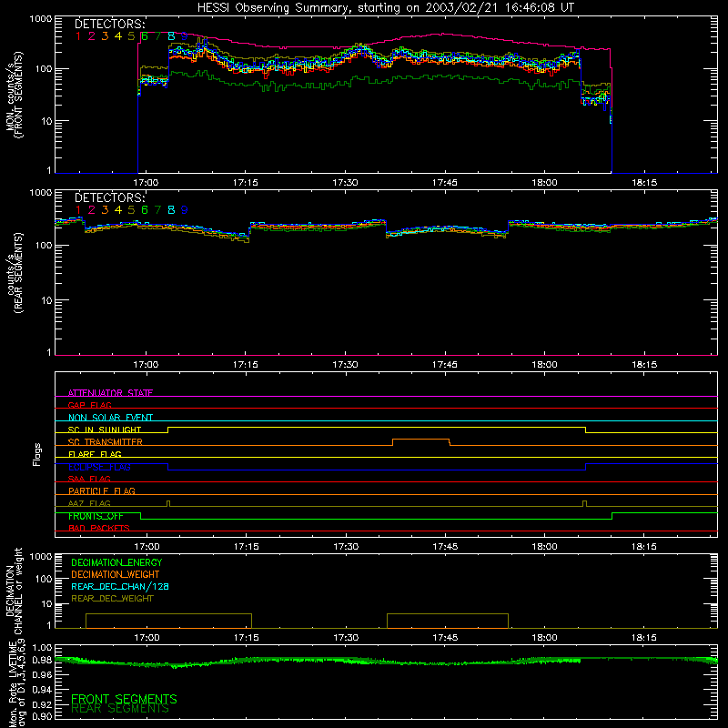Click the DECIMATION CHANNEL or weight axis title
Screen dimensions: 728x728
pyautogui.click(x=14, y=591)
